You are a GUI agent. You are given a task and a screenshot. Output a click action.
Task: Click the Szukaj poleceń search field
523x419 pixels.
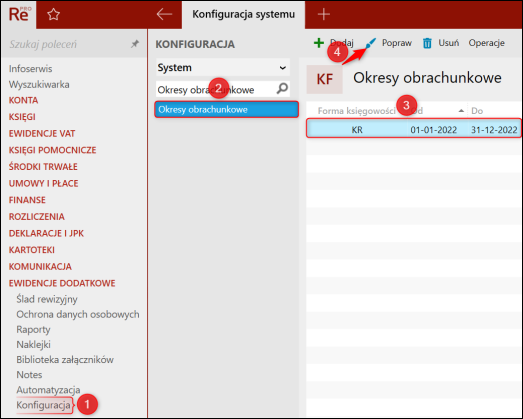point(67,44)
